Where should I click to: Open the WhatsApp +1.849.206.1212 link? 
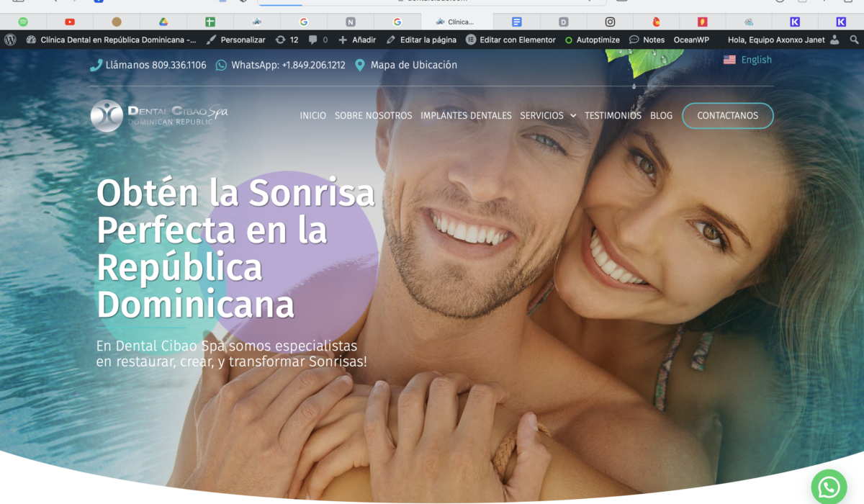(280, 65)
